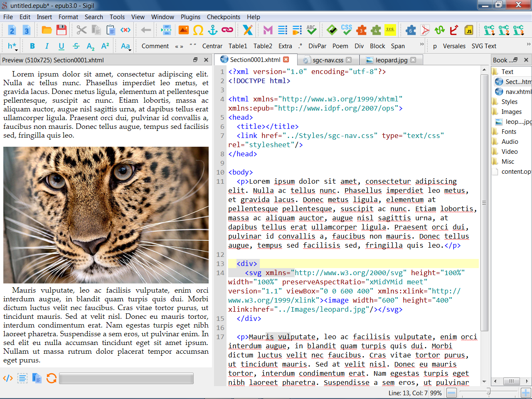Zoom in with the plus button
532x399 pixels.
[x=526, y=392]
